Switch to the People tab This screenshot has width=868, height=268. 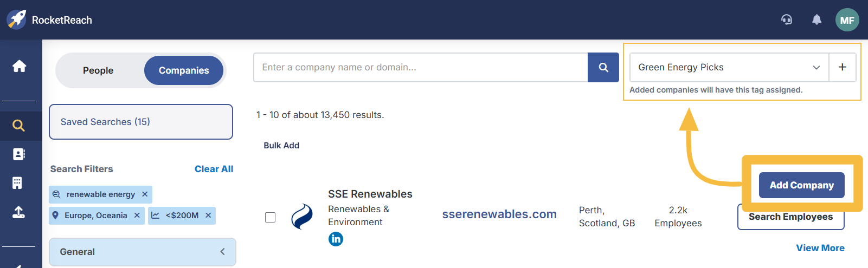[x=98, y=70]
